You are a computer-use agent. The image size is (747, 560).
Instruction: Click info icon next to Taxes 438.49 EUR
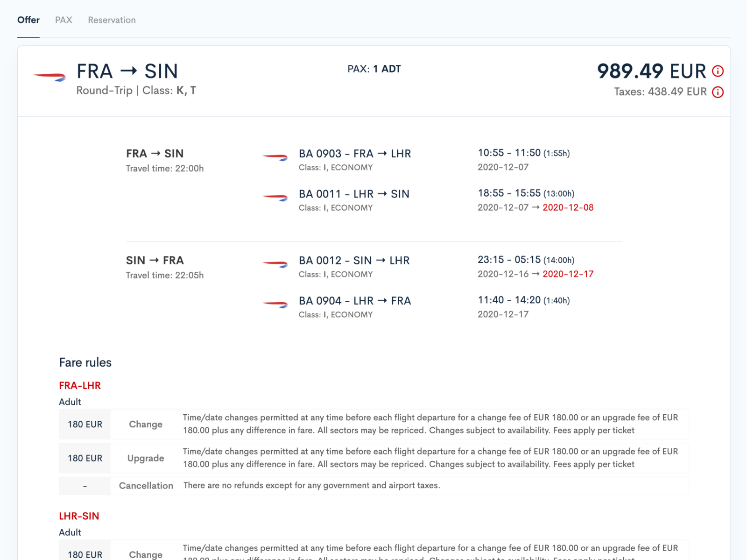(718, 92)
